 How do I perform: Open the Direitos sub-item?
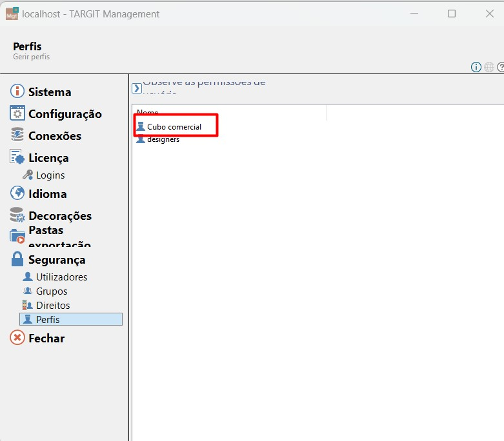pos(53,305)
